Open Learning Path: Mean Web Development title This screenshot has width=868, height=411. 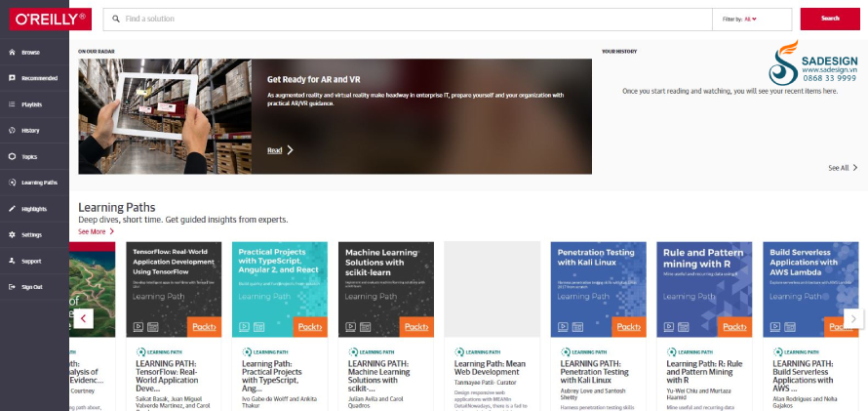490,368
